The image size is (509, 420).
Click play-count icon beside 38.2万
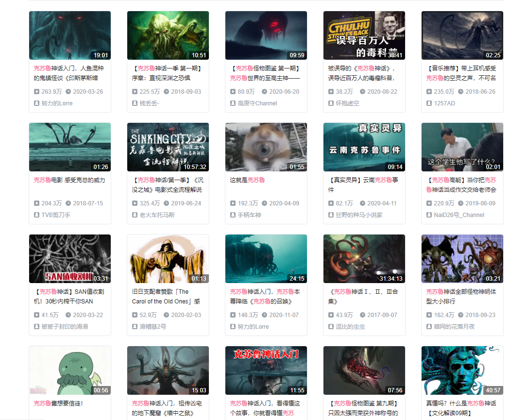pyautogui.click(x=331, y=92)
